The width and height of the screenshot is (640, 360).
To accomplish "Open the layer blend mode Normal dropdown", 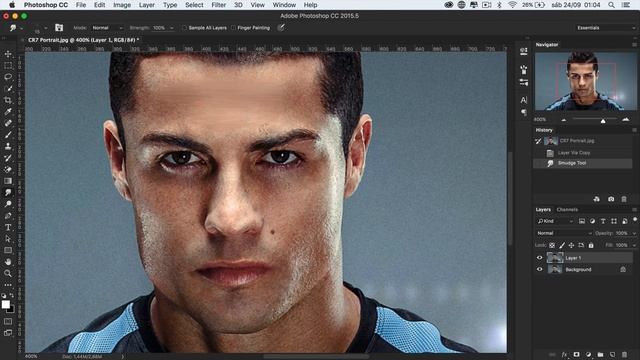I will [564, 233].
